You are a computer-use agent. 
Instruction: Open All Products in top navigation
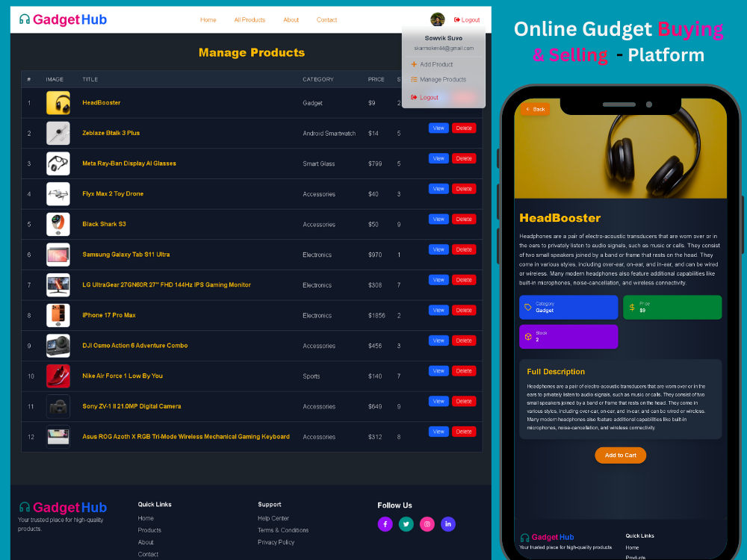pos(249,20)
